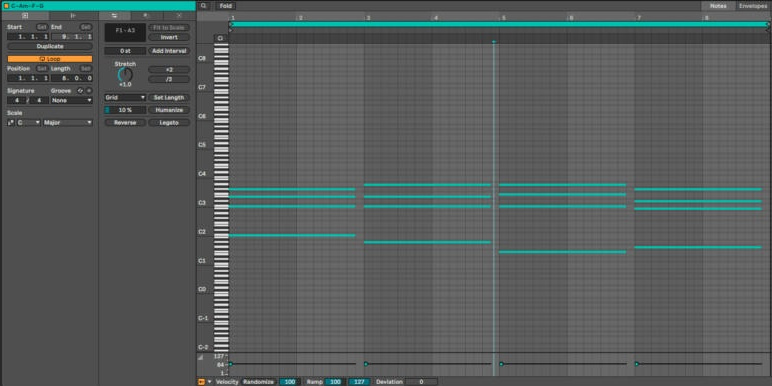Click the signature numerator field

pos(16,100)
